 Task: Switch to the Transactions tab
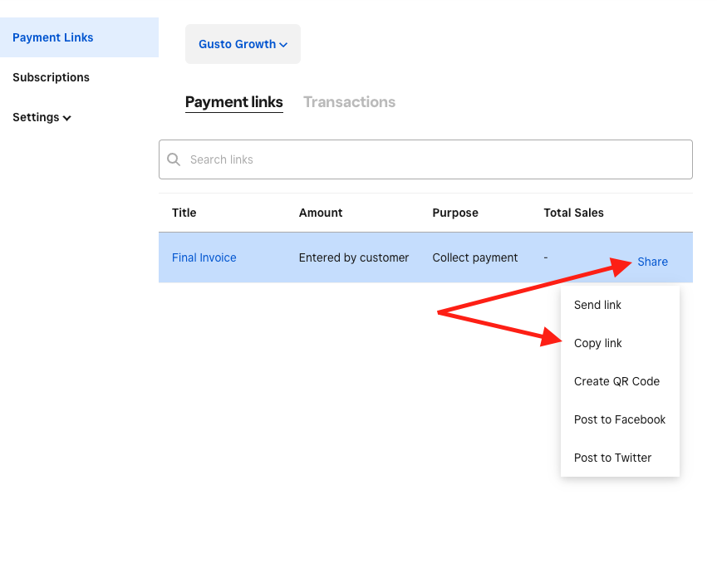(349, 102)
